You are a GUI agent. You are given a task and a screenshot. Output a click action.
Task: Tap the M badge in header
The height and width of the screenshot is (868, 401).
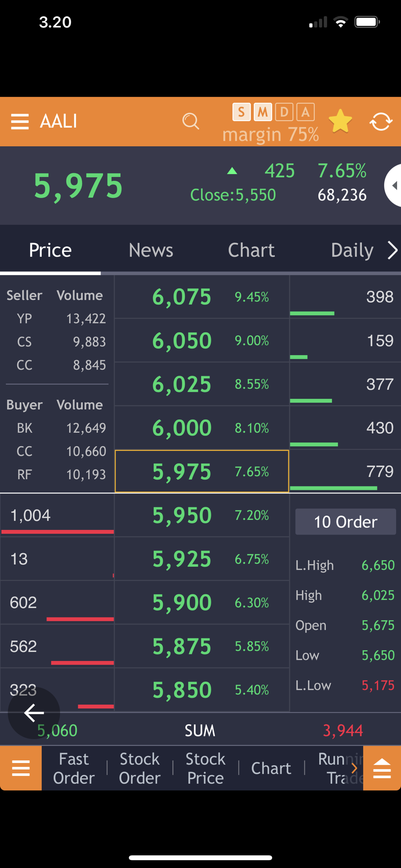[263, 112]
